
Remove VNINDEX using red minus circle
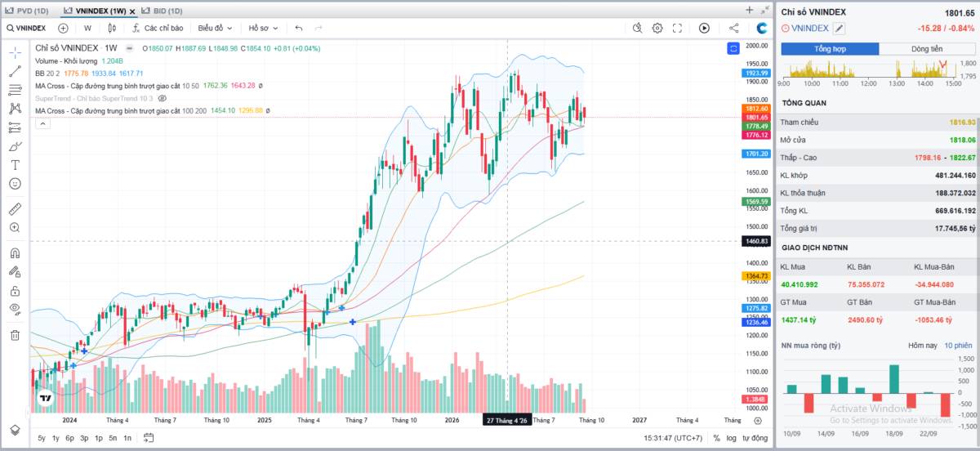[x=786, y=28]
